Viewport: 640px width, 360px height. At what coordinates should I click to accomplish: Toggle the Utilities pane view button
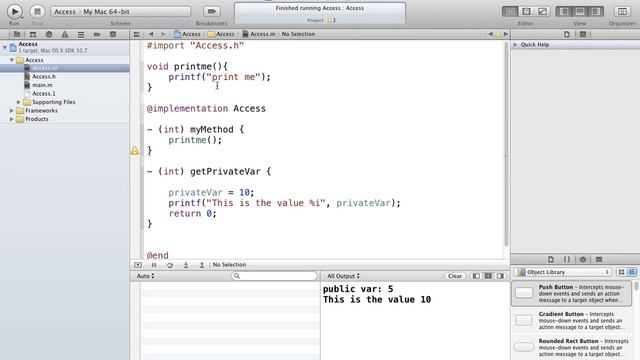(x=596, y=11)
